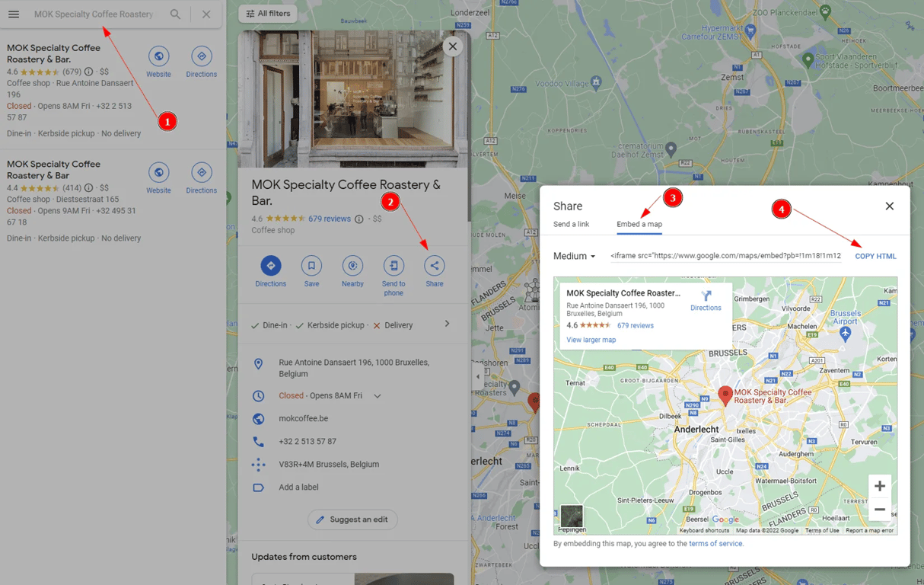924x585 pixels.
Task: Open Website for Diestsestraat 165 result
Action: tap(158, 178)
